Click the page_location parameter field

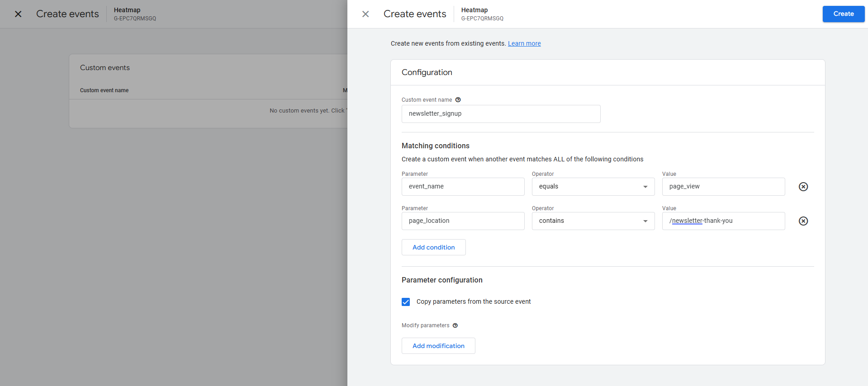tap(463, 221)
